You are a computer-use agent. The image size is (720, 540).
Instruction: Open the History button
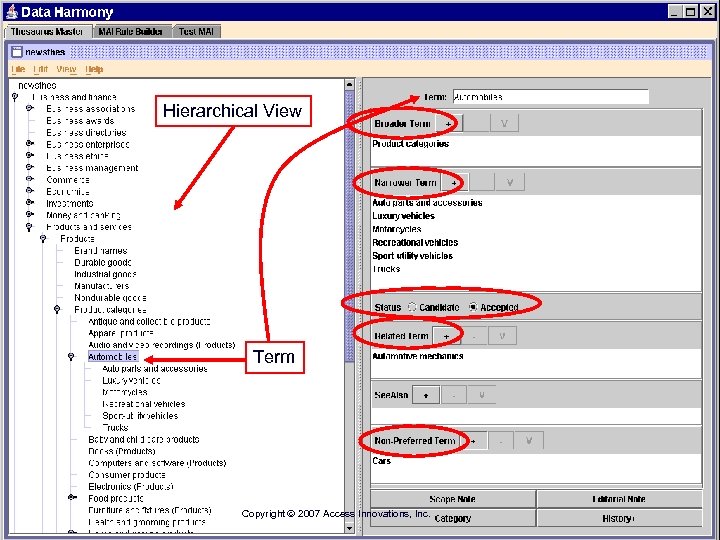point(619,518)
